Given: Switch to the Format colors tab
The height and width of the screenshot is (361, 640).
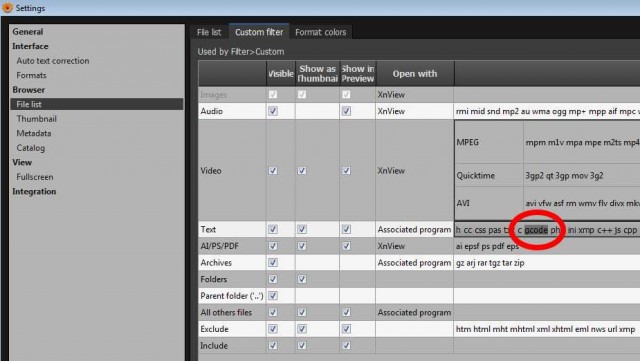Looking at the screenshot, I should coord(320,32).
